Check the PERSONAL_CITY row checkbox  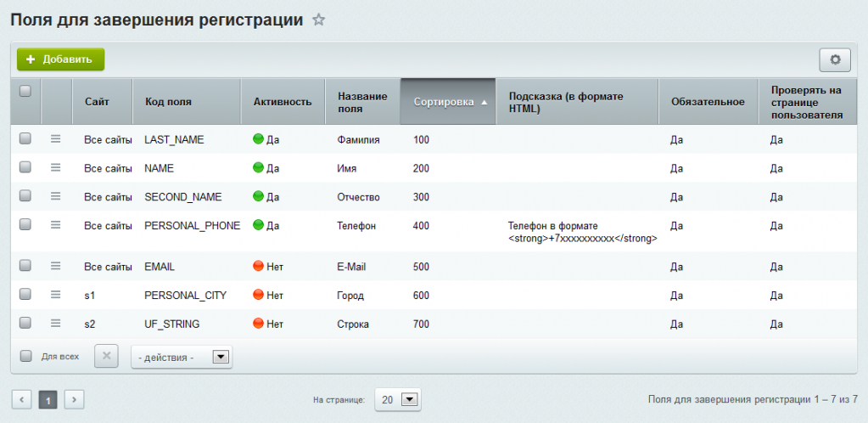point(25,295)
